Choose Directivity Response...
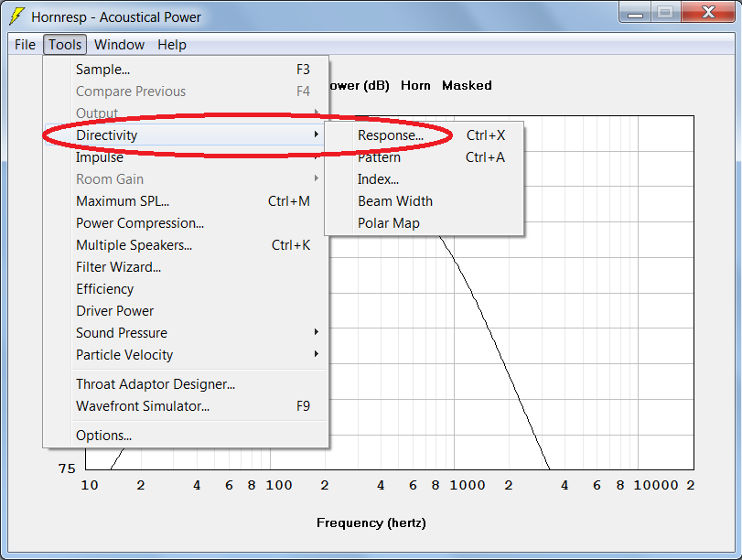 tap(425, 135)
